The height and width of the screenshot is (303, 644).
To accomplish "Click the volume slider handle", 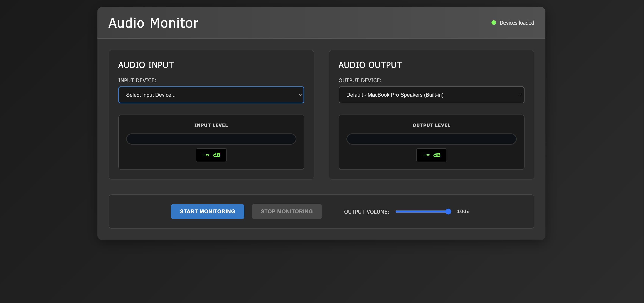I will [449, 212].
